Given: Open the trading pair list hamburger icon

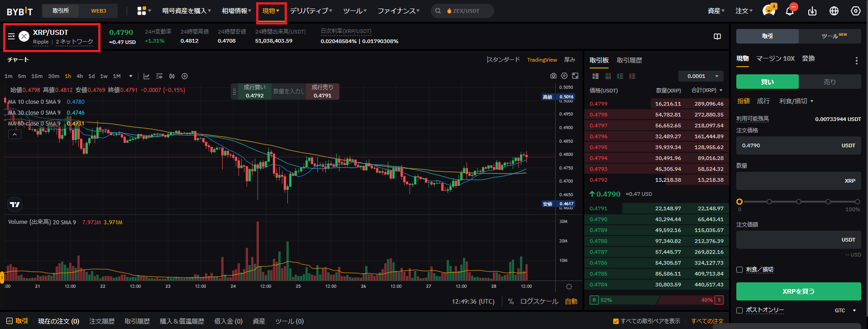Looking at the screenshot, I should pos(11,36).
